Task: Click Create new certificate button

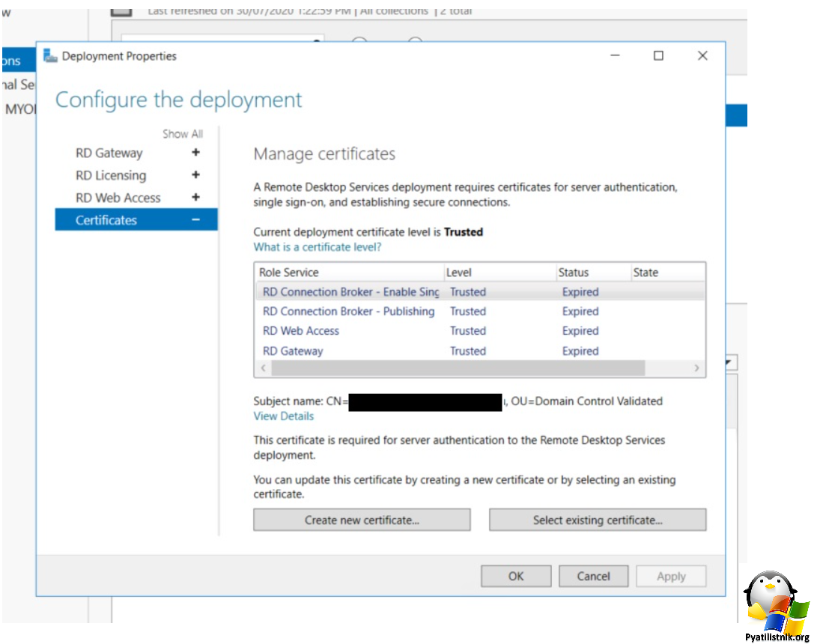Action: click(x=362, y=520)
